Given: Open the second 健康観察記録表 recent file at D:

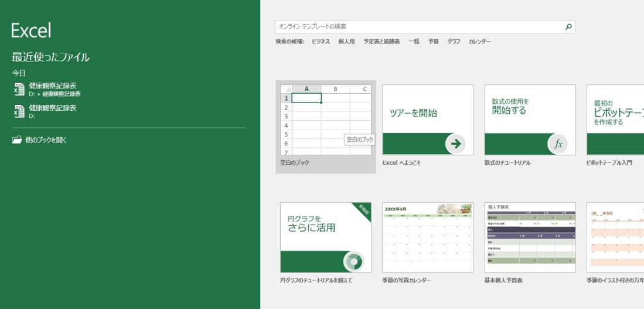Looking at the screenshot, I should coord(130,111).
